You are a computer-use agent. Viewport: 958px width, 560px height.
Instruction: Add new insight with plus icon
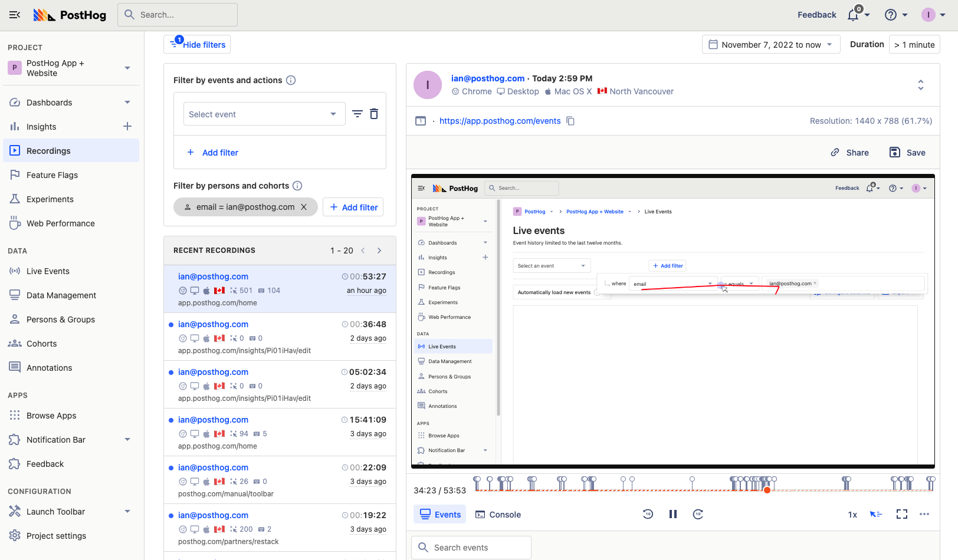coord(127,127)
